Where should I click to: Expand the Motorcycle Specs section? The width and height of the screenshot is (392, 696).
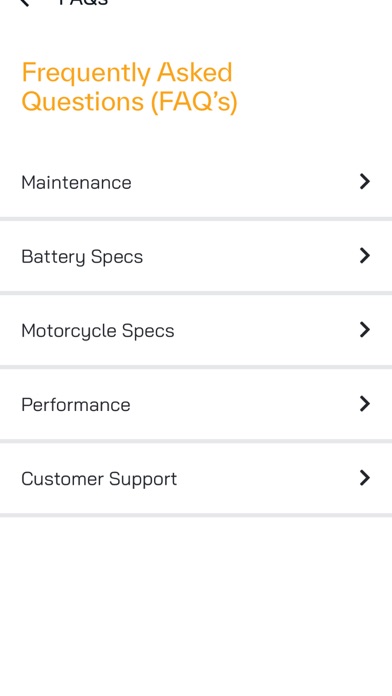click(196, 330)
